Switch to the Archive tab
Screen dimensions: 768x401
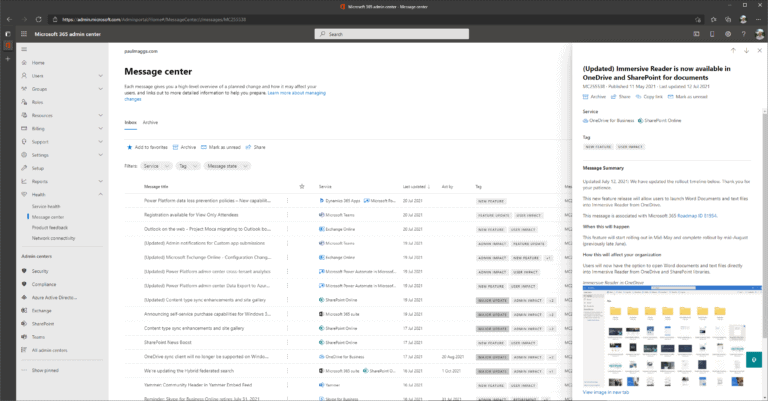pos(149,121)
